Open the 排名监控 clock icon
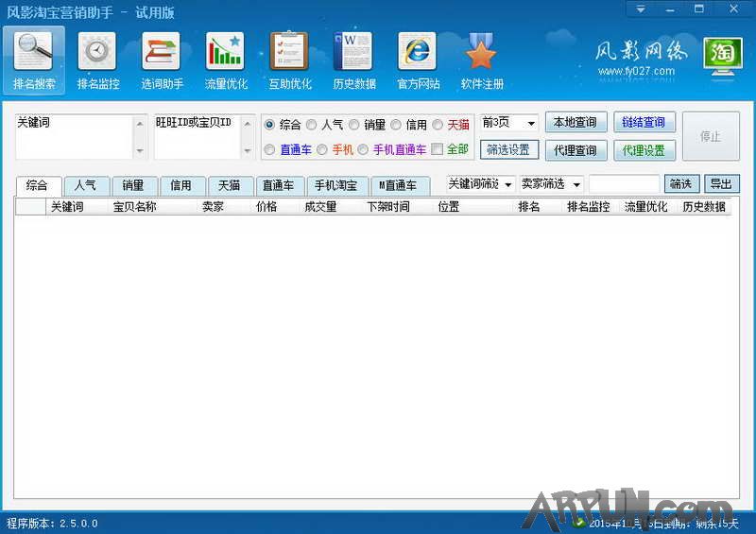 click(x=97, y=51)
